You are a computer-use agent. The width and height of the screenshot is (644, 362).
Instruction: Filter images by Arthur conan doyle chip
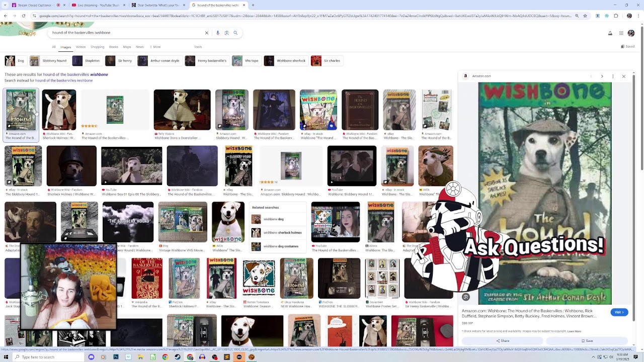(x=159, y=61)
